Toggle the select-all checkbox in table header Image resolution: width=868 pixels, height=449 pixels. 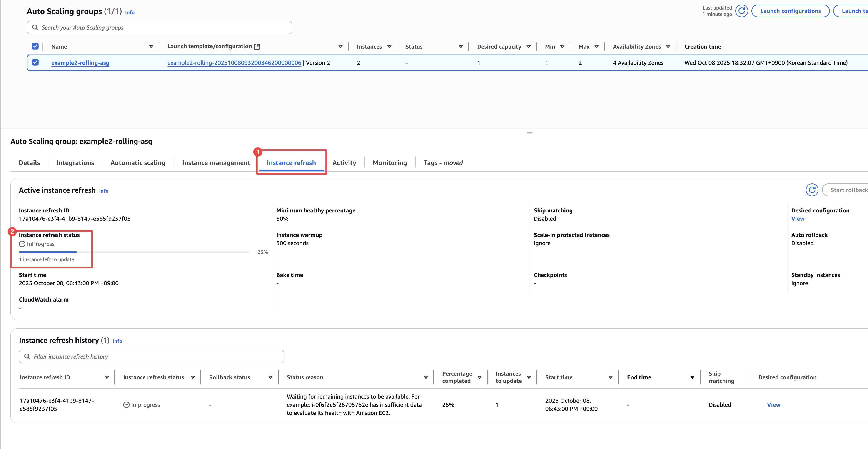click(35, 47)
